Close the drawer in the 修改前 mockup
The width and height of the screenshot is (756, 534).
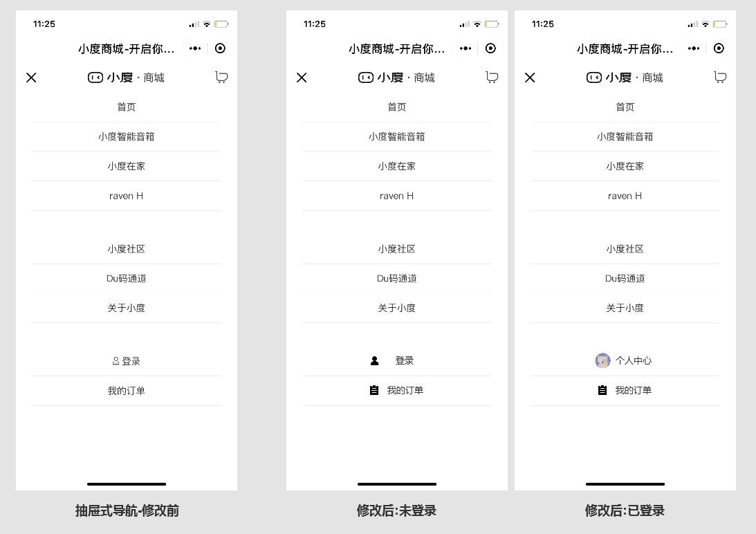coord(31,77)
